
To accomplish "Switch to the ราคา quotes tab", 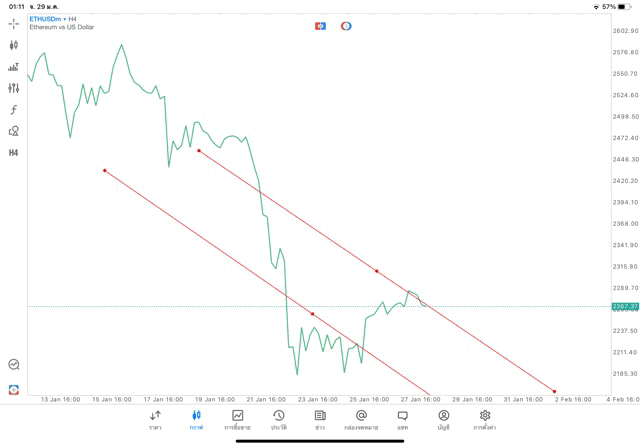I will [155, 419].
